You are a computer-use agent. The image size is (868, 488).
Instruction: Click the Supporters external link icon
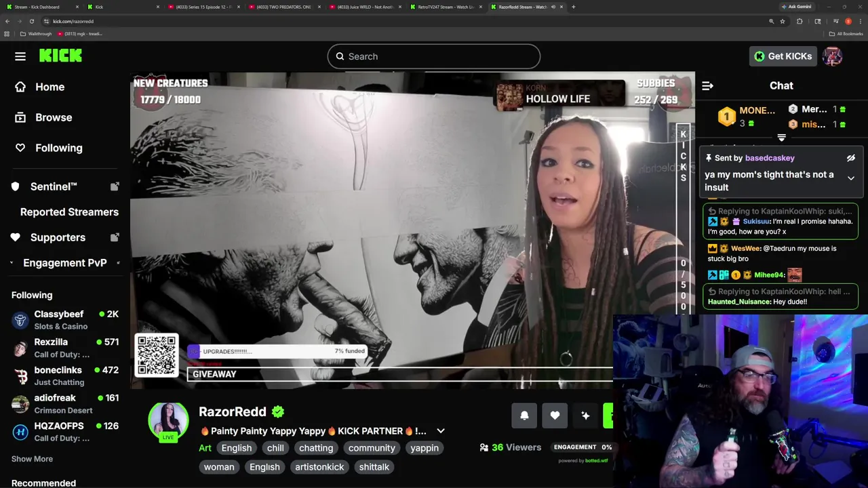pos(115,237)
